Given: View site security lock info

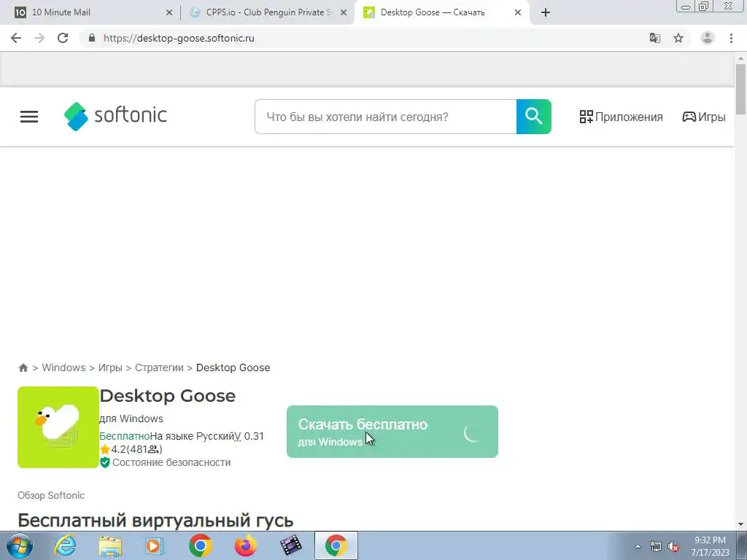Looking at the screenshot, I should pos(92,38).
